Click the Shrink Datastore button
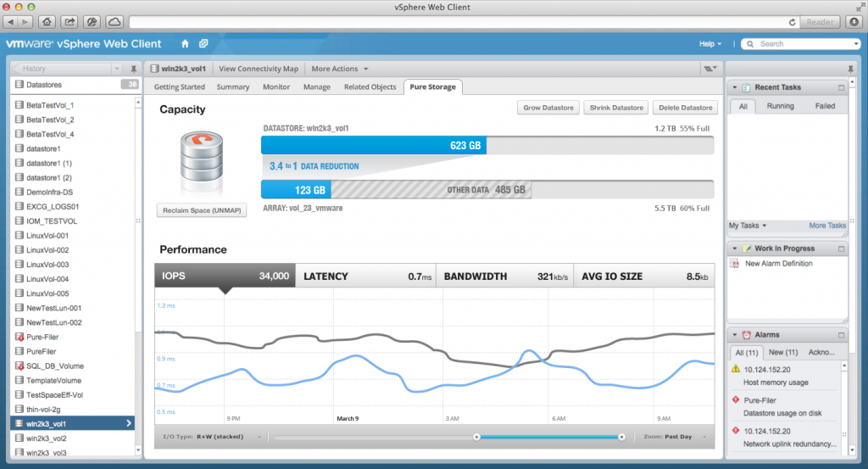Screen dimensions: 868x469 [616, 108]
